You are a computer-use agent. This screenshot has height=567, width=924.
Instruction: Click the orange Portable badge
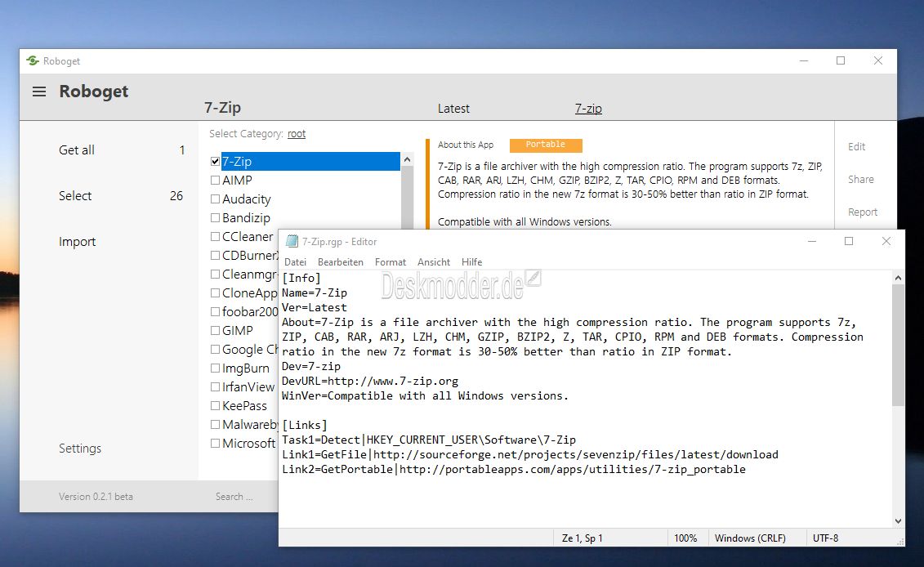pyautogui.click(x=546, y=145)
